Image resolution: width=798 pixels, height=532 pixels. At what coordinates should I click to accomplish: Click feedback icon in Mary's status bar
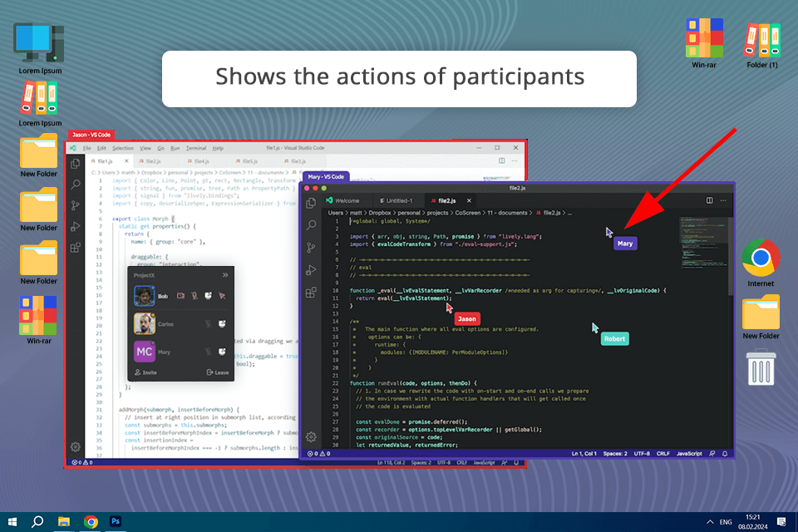click(x=712, y=454)
